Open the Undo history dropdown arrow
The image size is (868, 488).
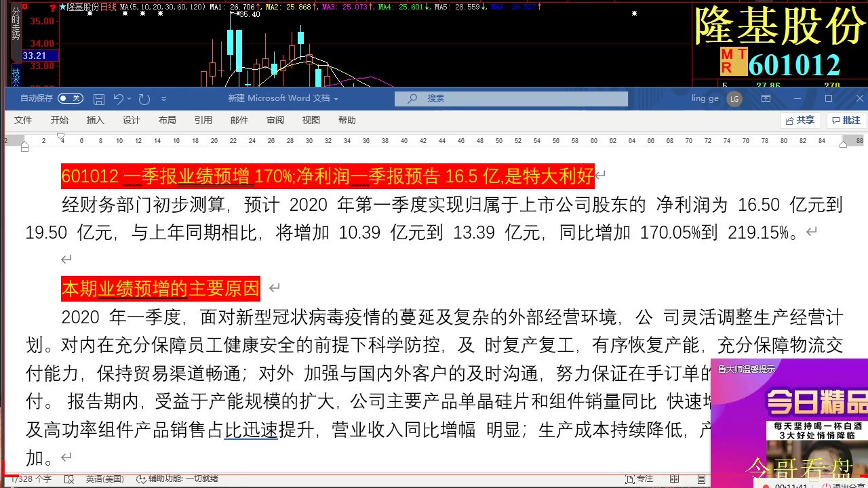pos(129,99)
